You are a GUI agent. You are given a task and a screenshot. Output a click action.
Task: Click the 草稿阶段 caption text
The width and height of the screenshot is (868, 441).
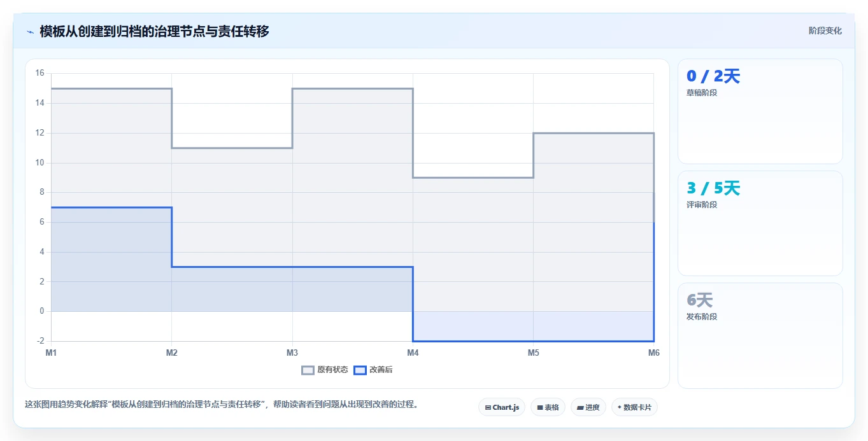click(702, 93)
